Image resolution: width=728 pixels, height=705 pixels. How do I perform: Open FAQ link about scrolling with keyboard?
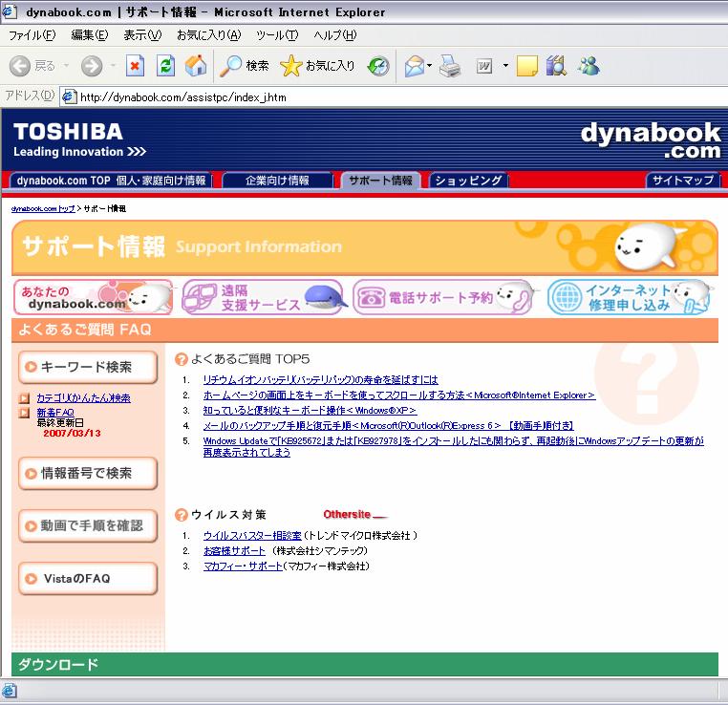point(399,395)
